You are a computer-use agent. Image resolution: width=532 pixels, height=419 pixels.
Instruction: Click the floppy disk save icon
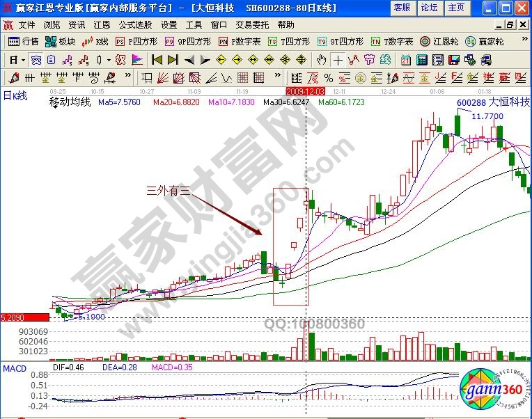coord(453,59)
